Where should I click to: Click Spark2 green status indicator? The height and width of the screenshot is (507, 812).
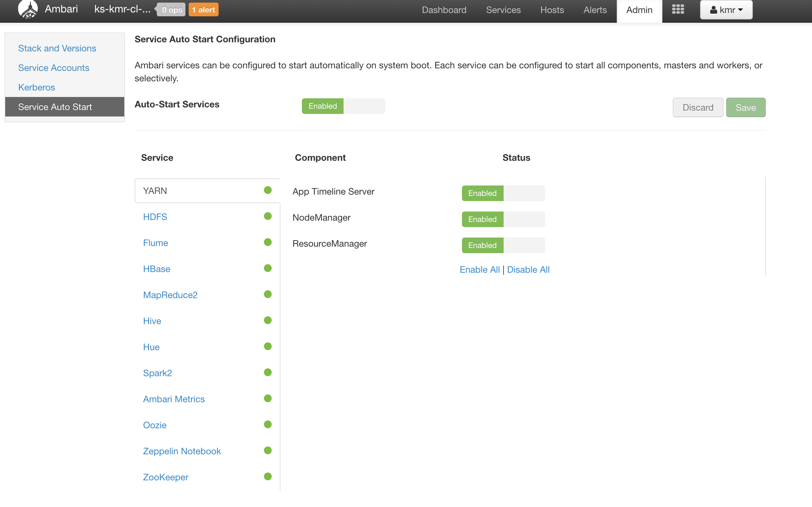coord(267,373)
